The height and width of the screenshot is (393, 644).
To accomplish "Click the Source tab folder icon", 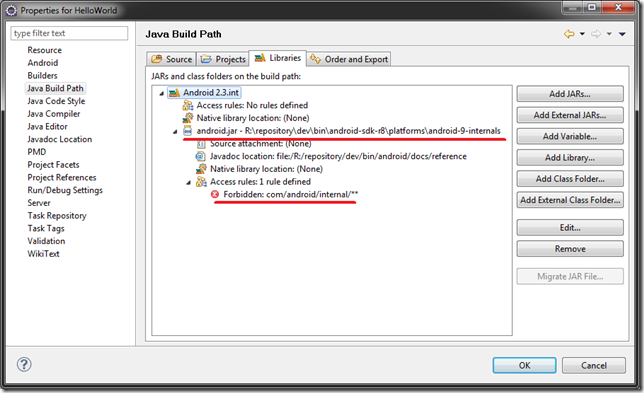I will point(156,59).
